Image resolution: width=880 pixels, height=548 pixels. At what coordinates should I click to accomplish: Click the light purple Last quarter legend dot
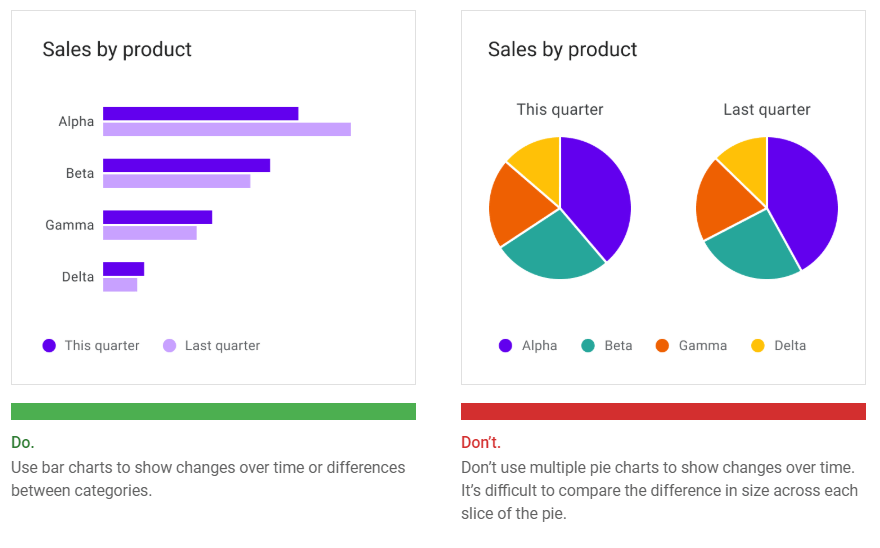[x=169, y=346]
